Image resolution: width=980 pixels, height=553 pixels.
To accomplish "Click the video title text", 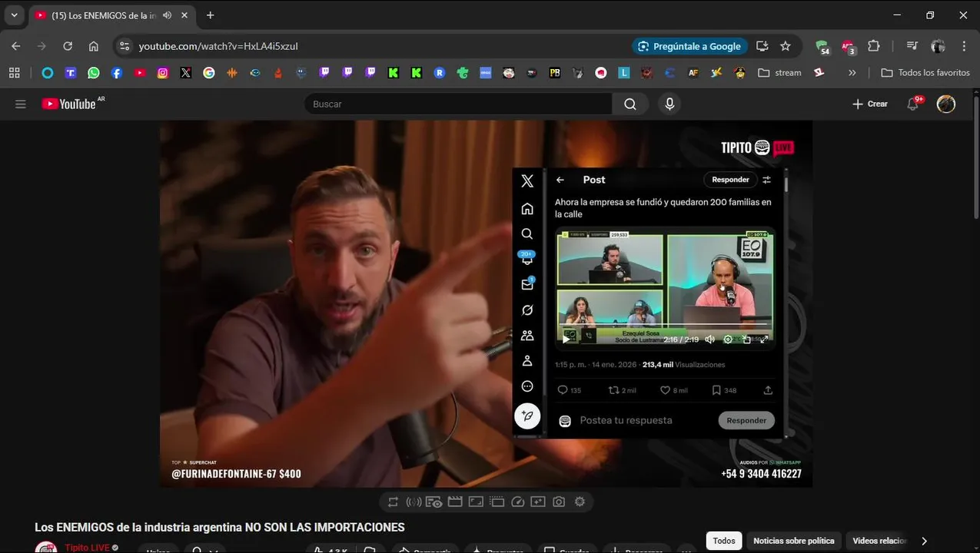I will coord(220,528).
